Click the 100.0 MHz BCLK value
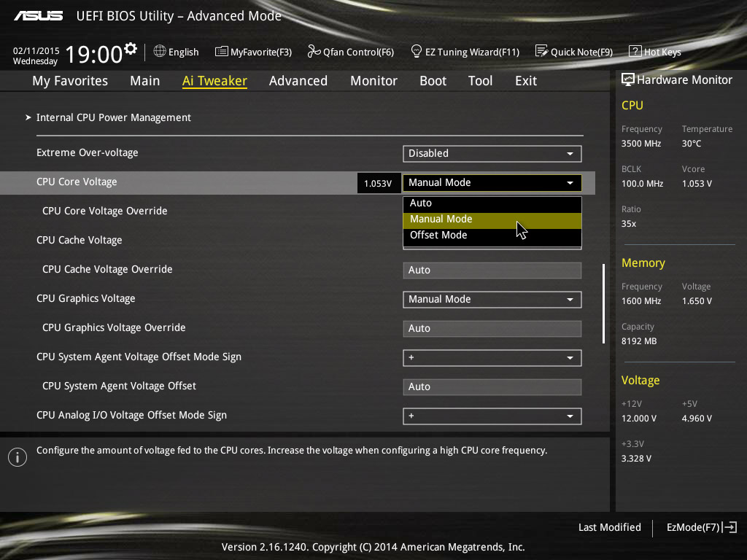This screenshot has height=560, width=747. (x=642, y=184)
